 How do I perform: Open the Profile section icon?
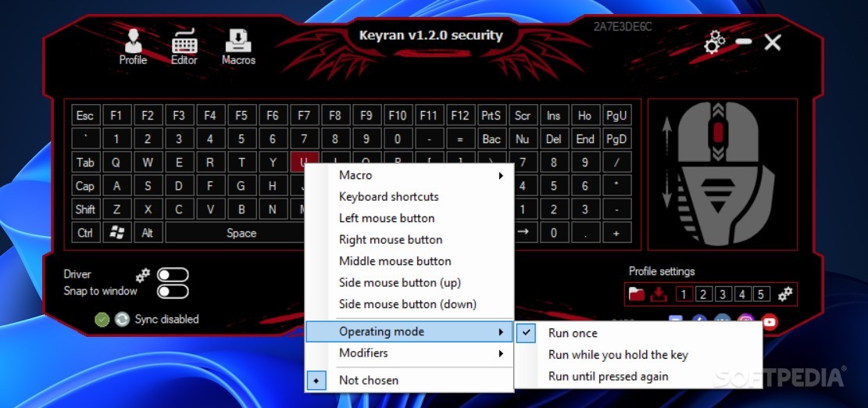(133, 41)
